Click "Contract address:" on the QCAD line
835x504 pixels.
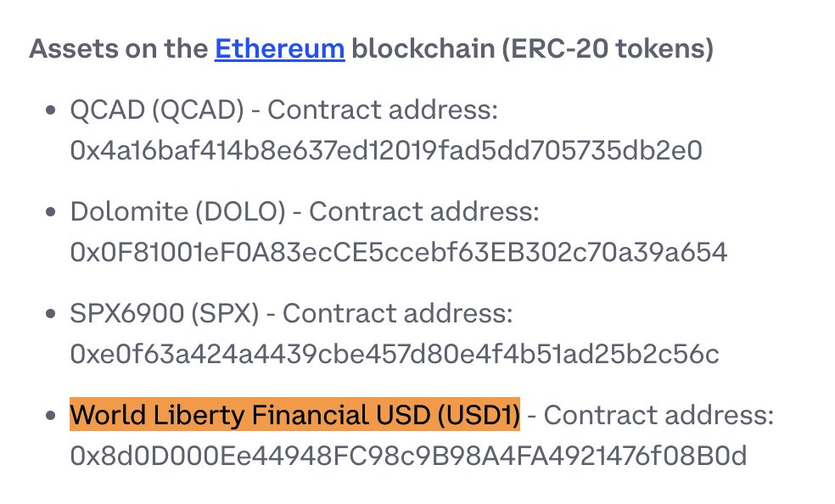pyautogui.click(x=382, y=109)
